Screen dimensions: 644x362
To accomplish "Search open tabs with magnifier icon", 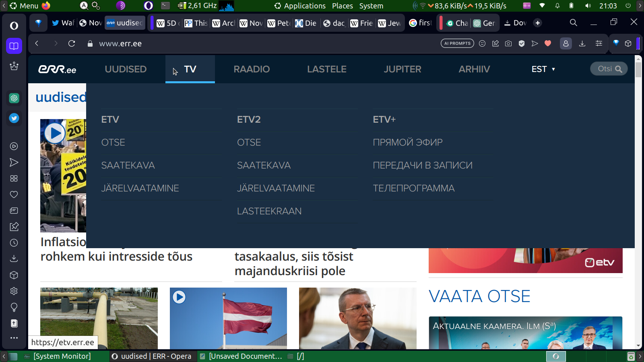I will pyautogui.click(x=574, y=23).
